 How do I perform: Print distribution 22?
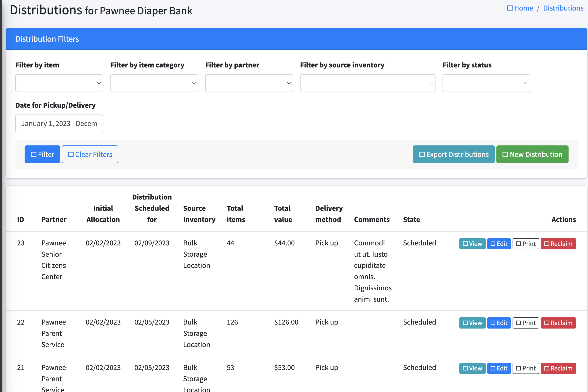525,323
